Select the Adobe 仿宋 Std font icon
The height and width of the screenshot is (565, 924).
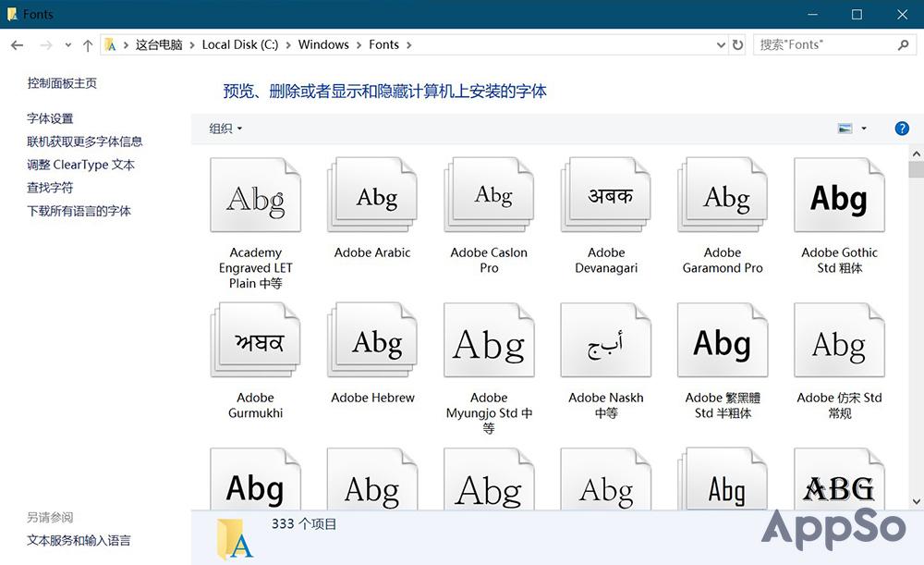(x=839, y=339)
